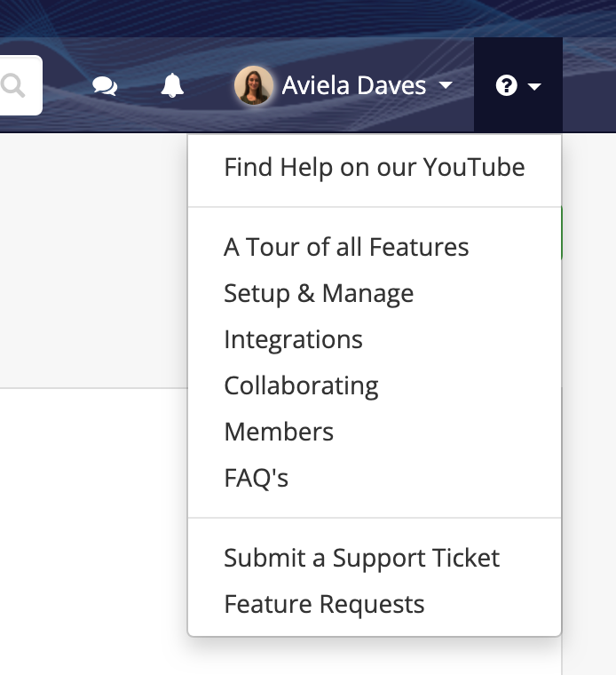Expand the Aviela Daves dropdown arrow
The height and width of the screenshot is (675, 616).
click(446, 84)
